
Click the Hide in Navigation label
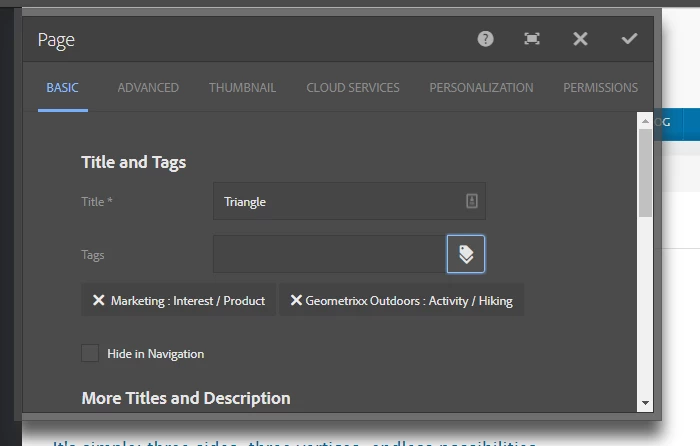click(x=155, y=354)
